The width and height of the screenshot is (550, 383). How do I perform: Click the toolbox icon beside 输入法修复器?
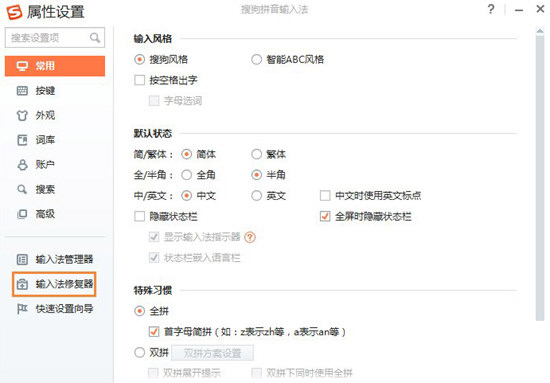(22, 284)
